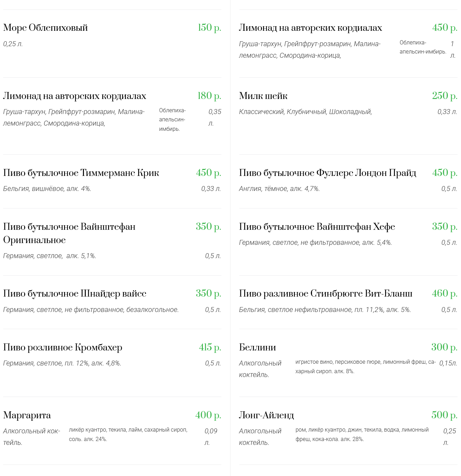Select the 250 р. price label
Viewport: 461px width, 476px height.
click(445, 96)
